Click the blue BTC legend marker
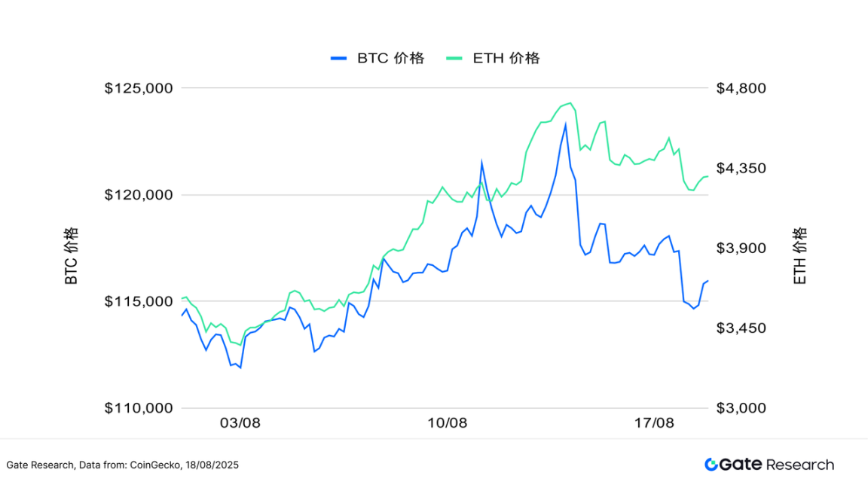 pyautogui.click(x=339, y=58)
